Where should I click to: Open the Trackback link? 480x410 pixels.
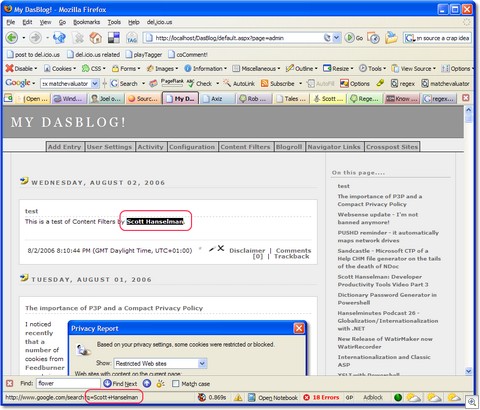[292, 256]
